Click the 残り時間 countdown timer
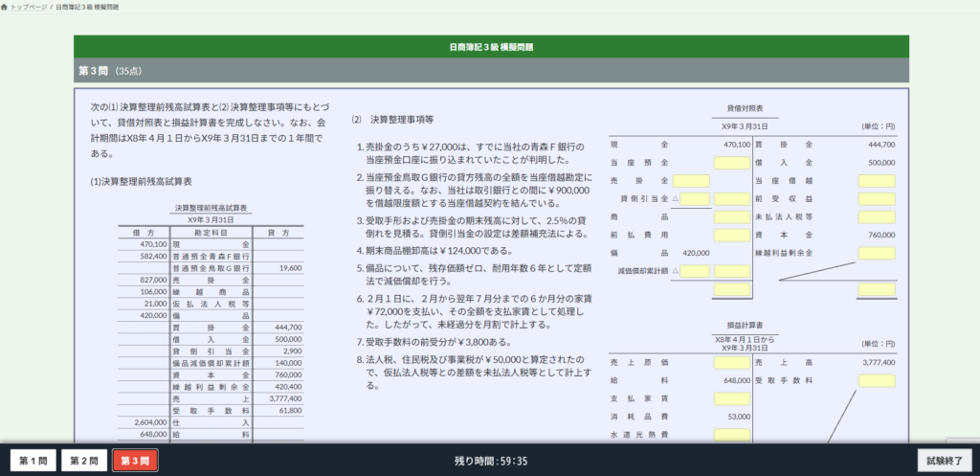 pos(491,462)
